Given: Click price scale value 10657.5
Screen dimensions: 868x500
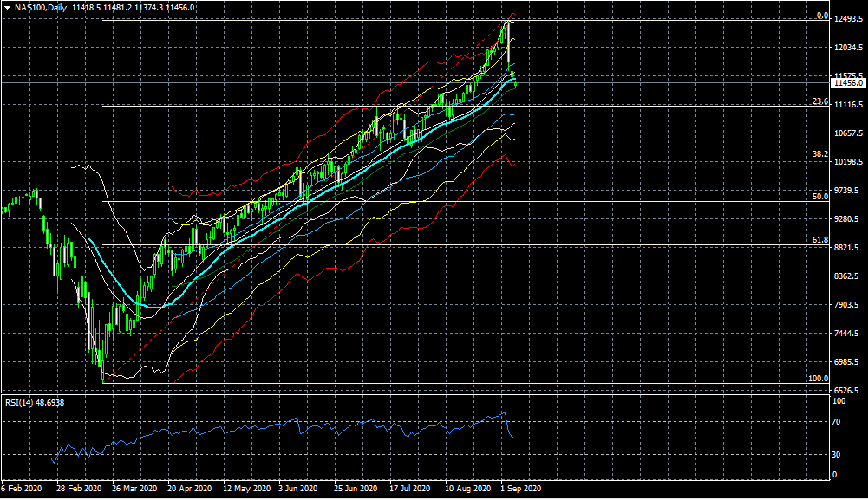Looking at the screenshot, I should [849, 133].
